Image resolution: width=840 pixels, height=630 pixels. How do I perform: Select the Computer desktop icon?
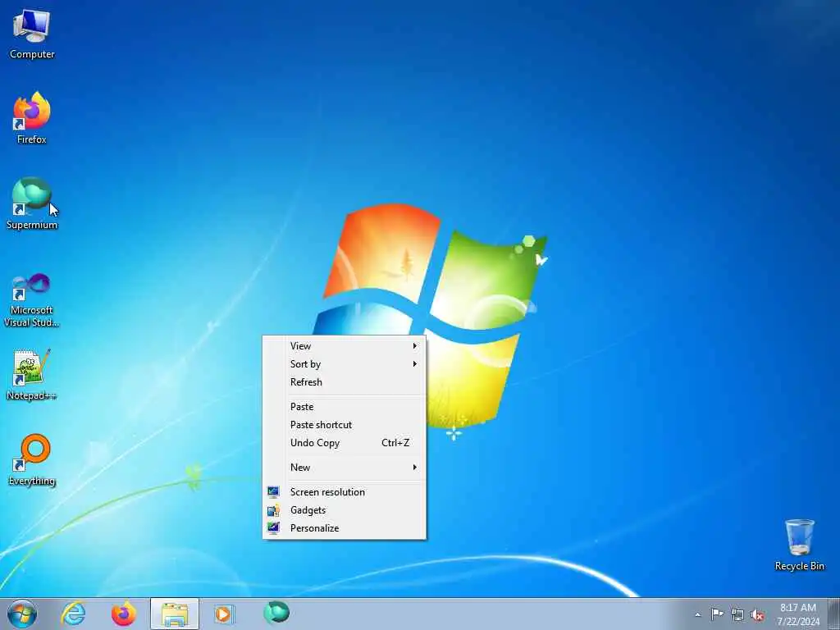[32, 34]
